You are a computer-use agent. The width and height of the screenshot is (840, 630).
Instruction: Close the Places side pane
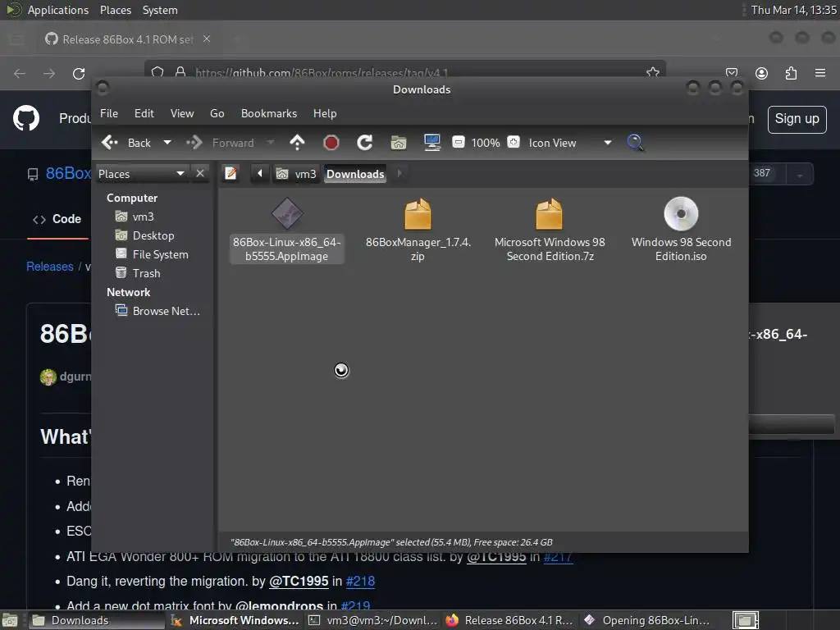[x=200, y=173]
